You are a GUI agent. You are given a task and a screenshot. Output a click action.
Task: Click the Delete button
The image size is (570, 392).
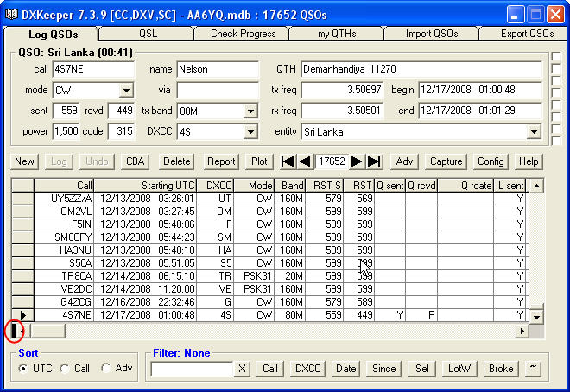[x=177, y=161]
